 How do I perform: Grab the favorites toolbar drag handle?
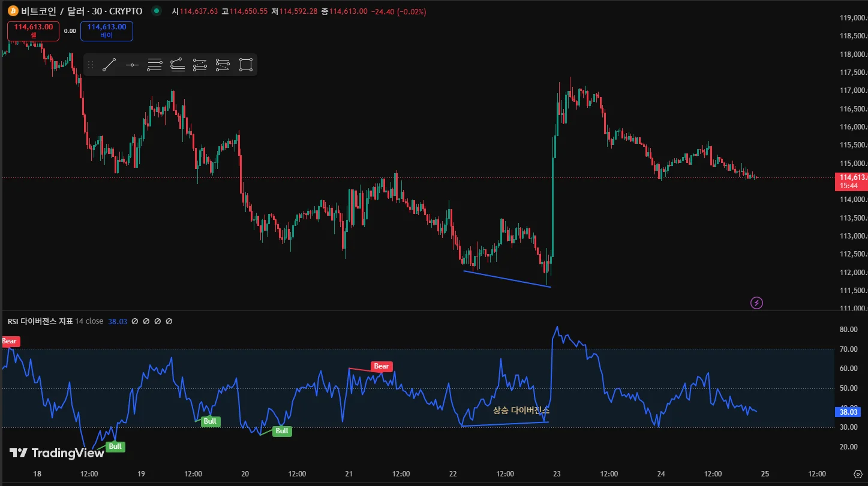click(x=91, y=65)
